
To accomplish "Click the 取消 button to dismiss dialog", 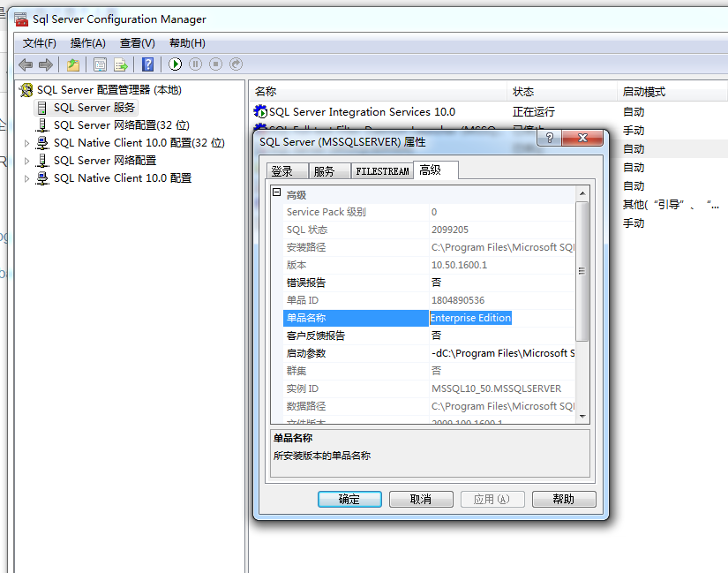I will [x=421, y=498].
